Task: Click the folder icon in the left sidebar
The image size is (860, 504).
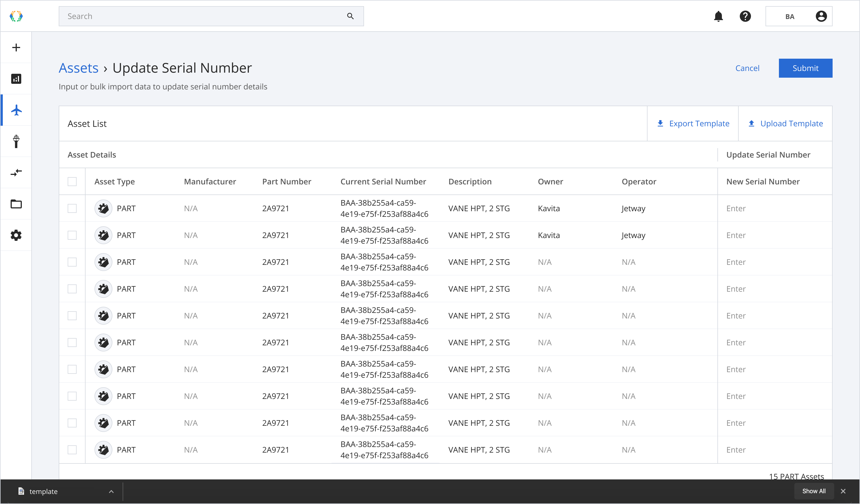Action: [16, 204]
